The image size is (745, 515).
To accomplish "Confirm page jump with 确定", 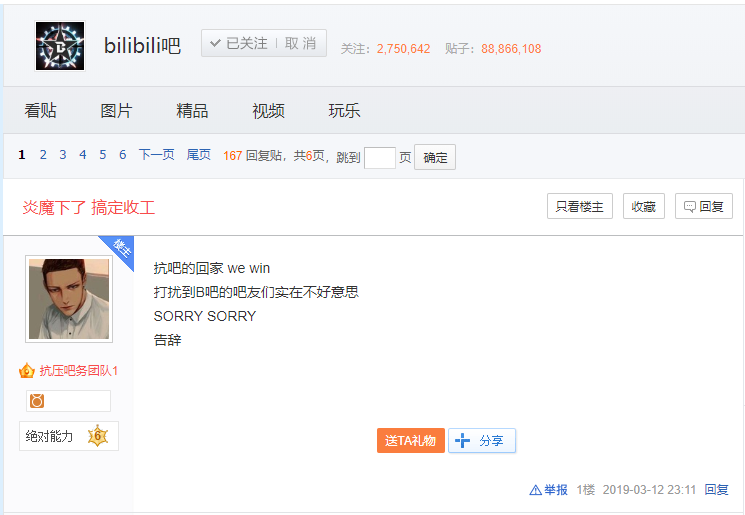I will pyautogui.click(x=435, y=157).
